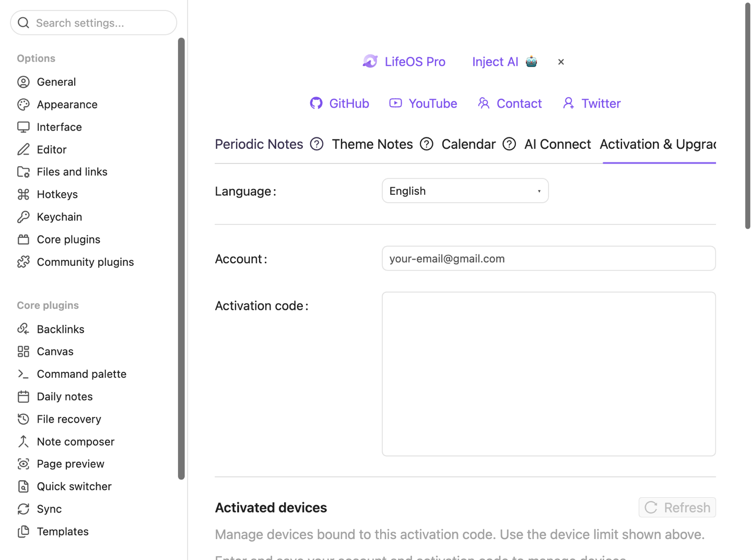Image resolution: width=752 pixels, height=560 pixels.
Task: Click into the Account email field
Action: (x=549, y=259)
